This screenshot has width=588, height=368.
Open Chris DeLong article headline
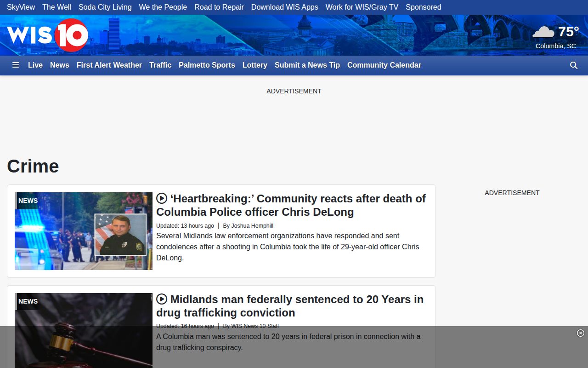coord(291,205)
